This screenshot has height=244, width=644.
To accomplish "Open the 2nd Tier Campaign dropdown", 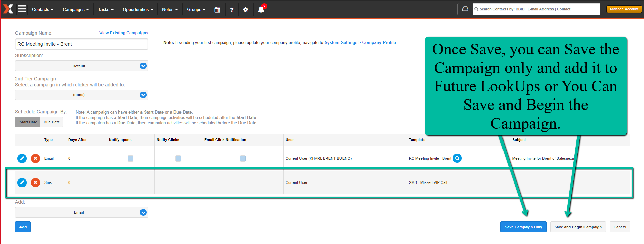I will (82, 95).
